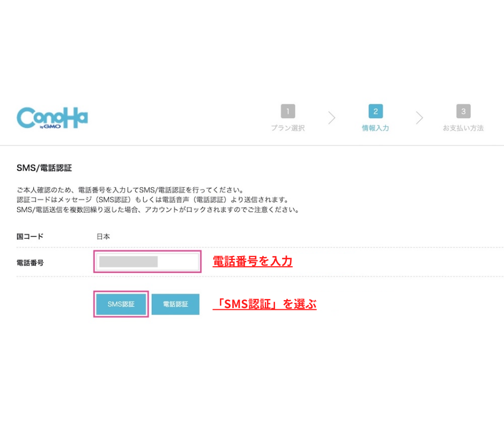
Task: Click the 電話番号 label
Action: click(x=30, y=262)
